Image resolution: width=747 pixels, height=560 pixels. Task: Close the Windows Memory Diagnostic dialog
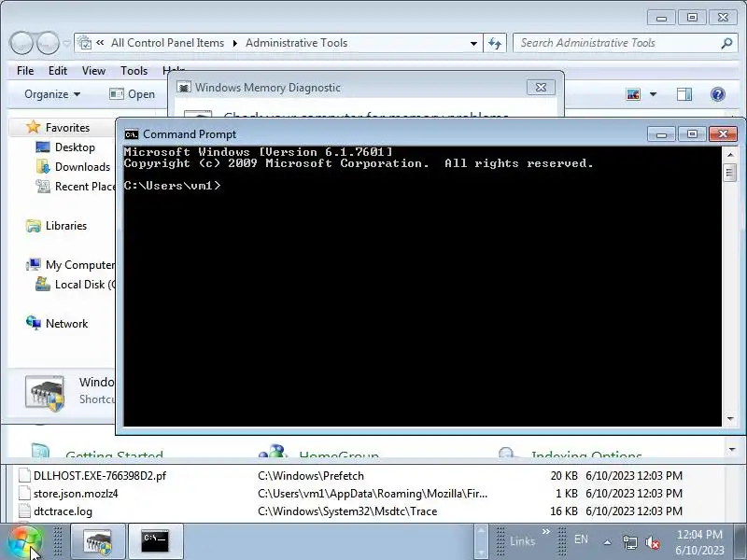coord(541,87)
